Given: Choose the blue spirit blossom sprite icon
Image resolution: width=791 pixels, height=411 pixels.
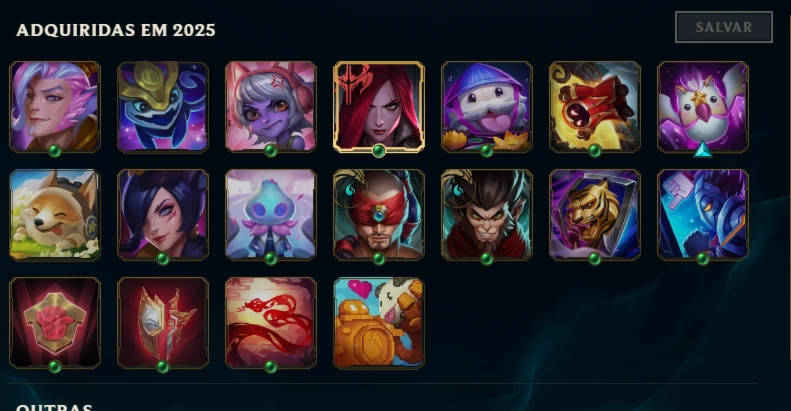Looking at the screenshot, I should pyautogui.click(x=271, y=215).
